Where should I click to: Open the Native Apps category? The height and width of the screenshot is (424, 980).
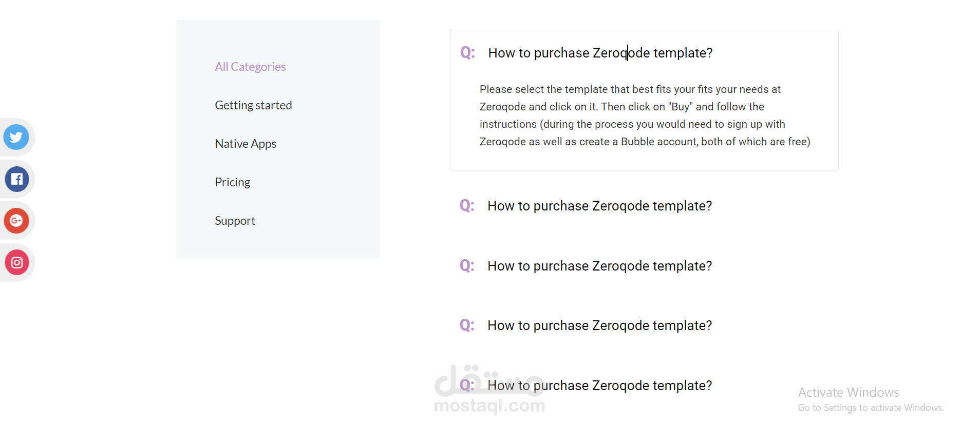click(x=246, y=144)
